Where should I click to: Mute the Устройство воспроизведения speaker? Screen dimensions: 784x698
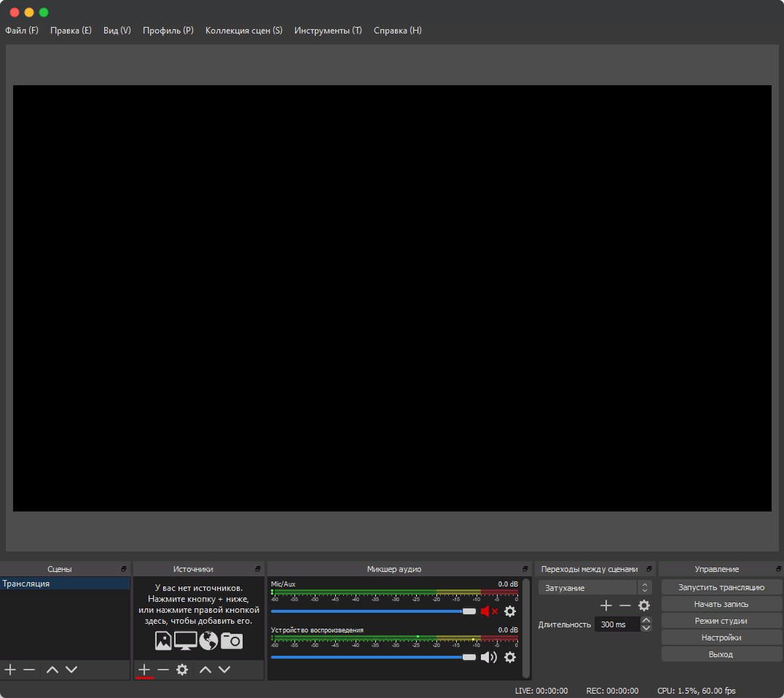(x=488, y=657)
